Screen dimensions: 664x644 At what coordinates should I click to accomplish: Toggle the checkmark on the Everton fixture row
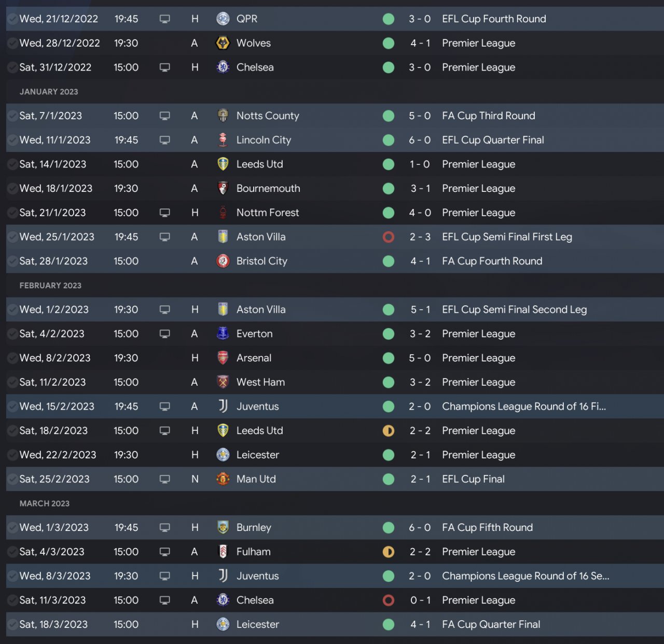(x=12, y=334)
